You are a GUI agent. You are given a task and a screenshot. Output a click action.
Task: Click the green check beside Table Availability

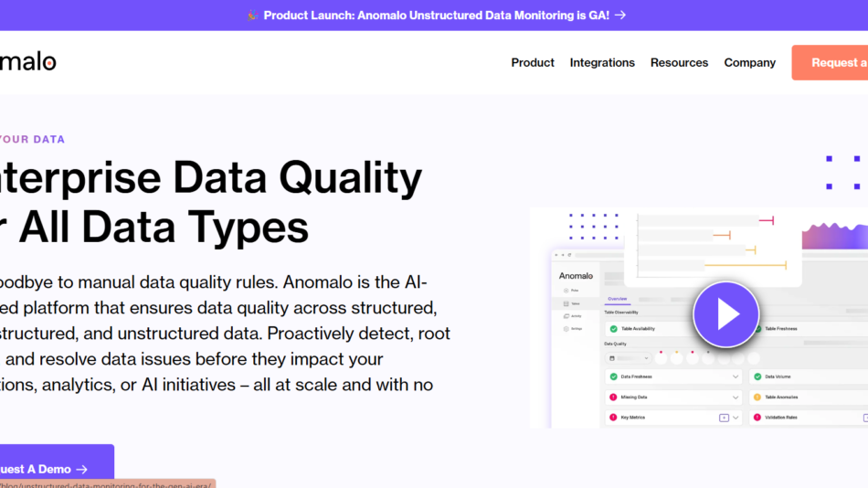pos(614,328)
